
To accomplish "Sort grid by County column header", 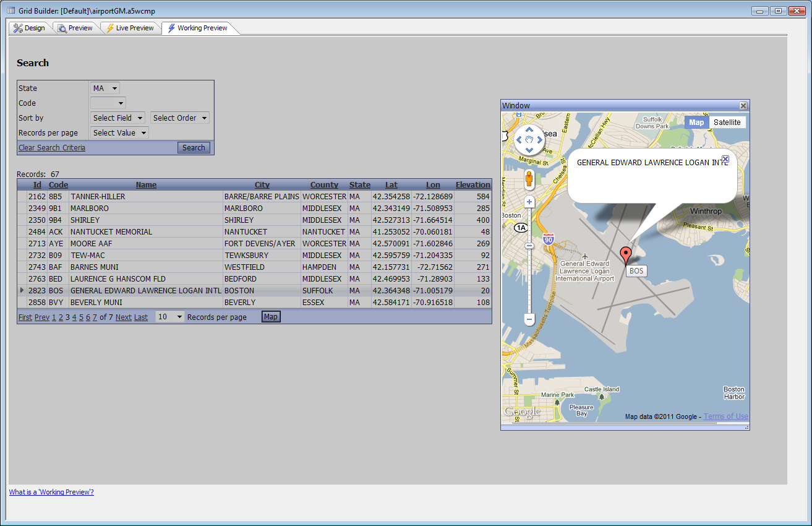I will 324,185.
